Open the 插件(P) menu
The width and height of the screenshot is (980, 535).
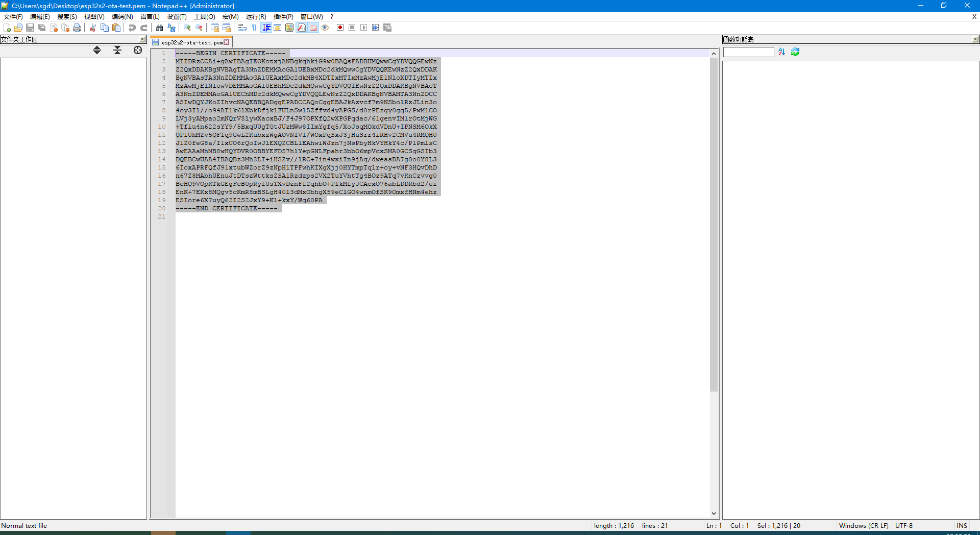pyautogui.click(x=283, y=17)
